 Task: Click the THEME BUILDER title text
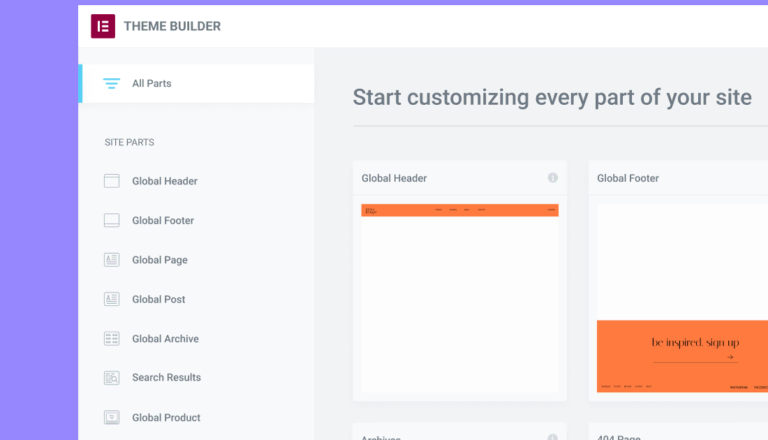click(172, 26)
